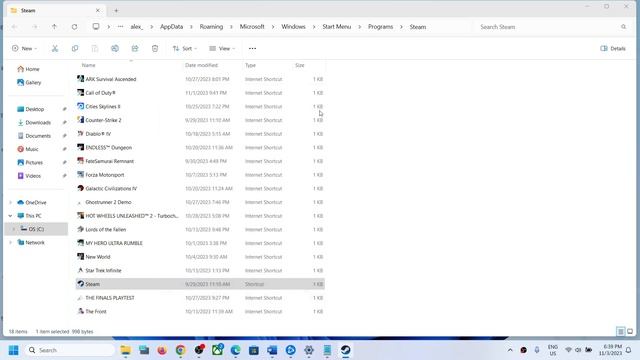
Task: Select OS (C:) drive in sidebar
Action: tap(36, 229)
